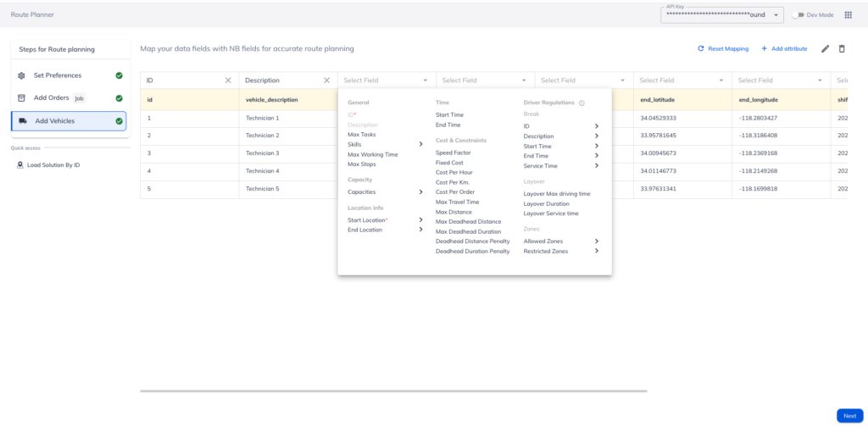Click the Load Solution By ID icon

click(x=20, y=165)
